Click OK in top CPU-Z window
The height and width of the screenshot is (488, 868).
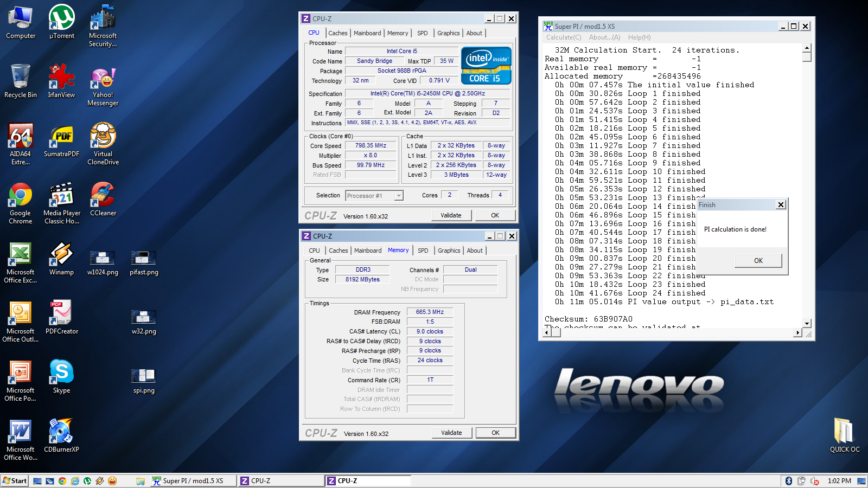pos(495,215)
